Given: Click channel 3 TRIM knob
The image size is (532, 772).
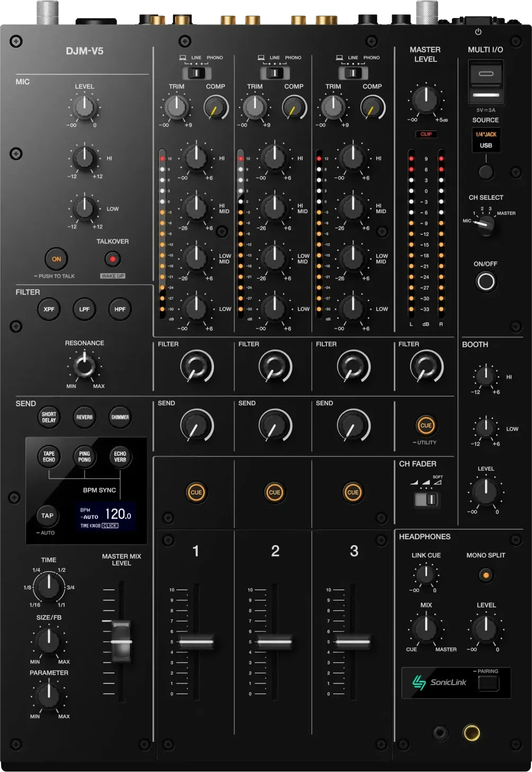Looking at the screenshot, I should 333,107.
